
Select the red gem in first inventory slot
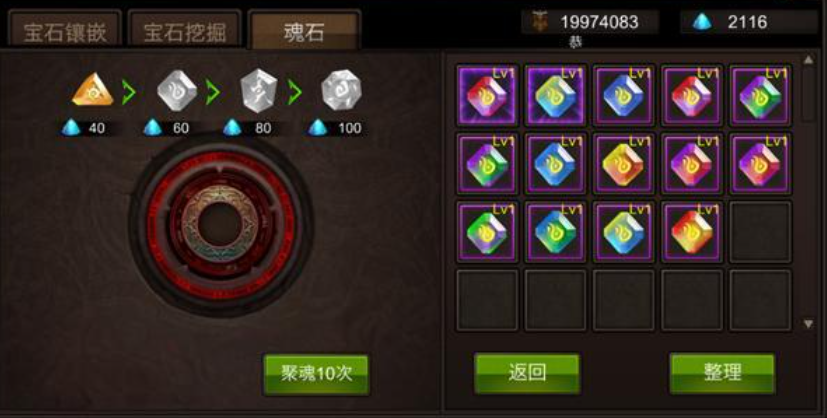(487, 96)
